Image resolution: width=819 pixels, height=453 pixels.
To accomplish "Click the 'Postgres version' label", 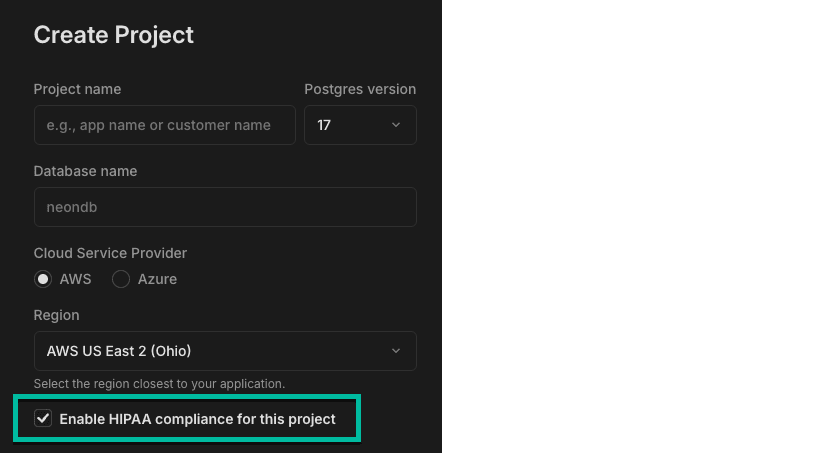I will (x=360, y=89).
